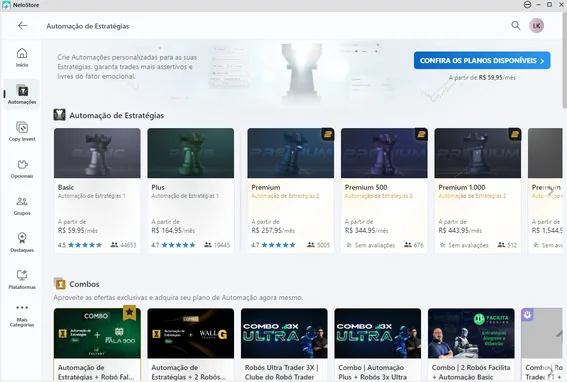Click the users icon on the Basic card
The image size is (567, 382).
click(x=114, y=245)
